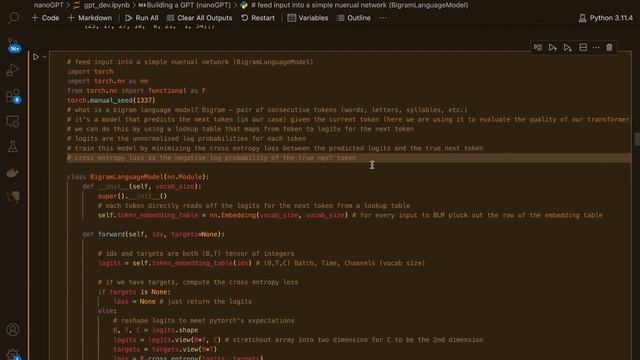Screen dimensions: 640x360
Task: Click 'self.token_embedding_table = nn.Embedding' line
Action: pos(222,215)
